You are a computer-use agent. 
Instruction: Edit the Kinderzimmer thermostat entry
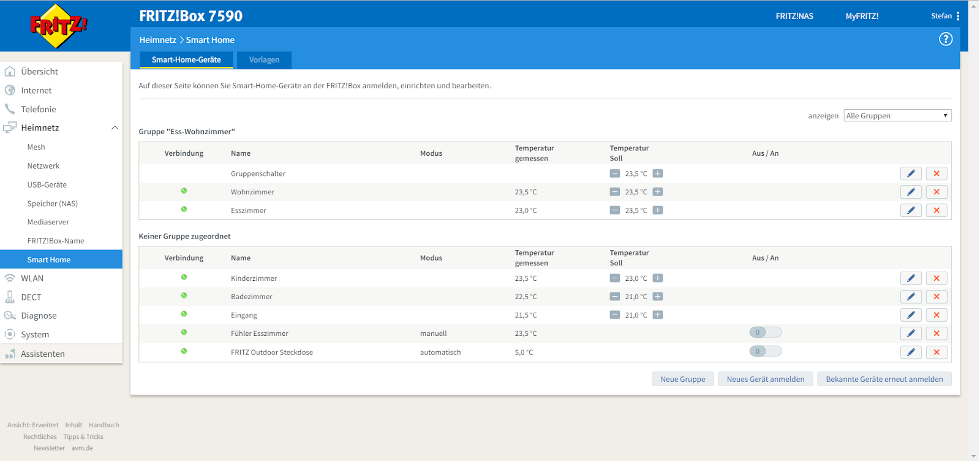(911, 278)
